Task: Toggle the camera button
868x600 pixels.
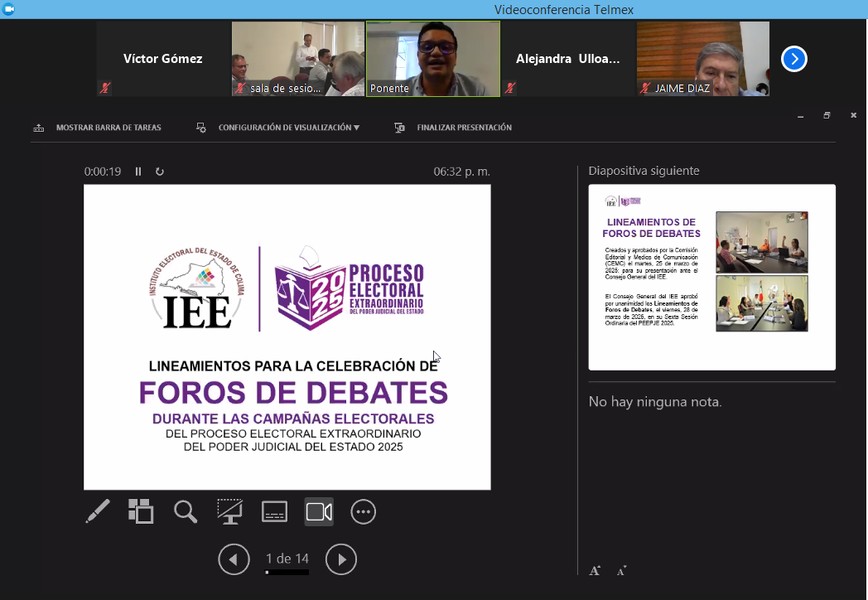Action: (319, 511)
